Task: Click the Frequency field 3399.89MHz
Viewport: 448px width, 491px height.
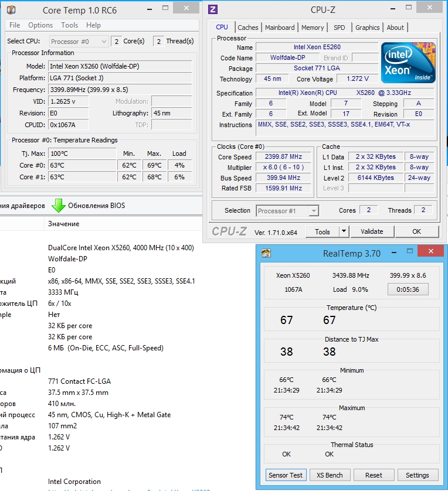Action: point(120,90)
